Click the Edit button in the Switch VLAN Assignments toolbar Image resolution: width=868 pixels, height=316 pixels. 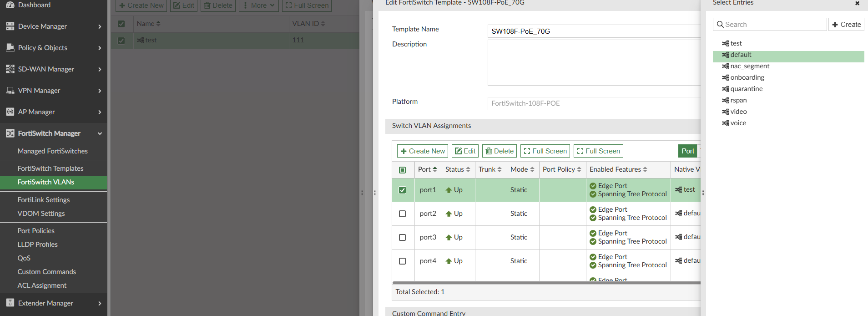465,151
